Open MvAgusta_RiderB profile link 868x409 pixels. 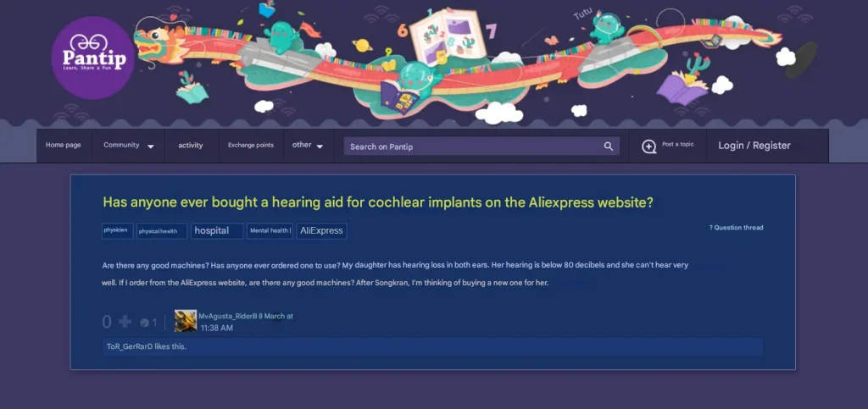227,316
